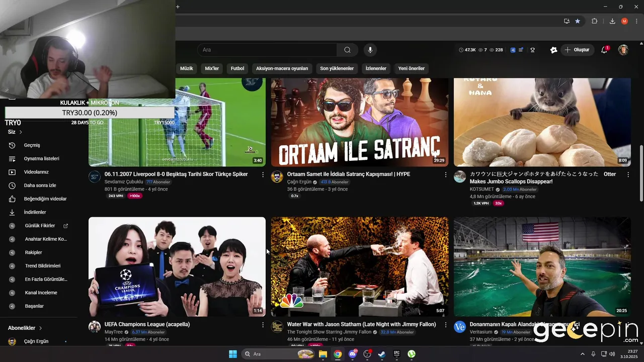The width and height of the screenshot is (644, 362).
Task: Open Chrome three-dot menu
Action: [636, 21]
